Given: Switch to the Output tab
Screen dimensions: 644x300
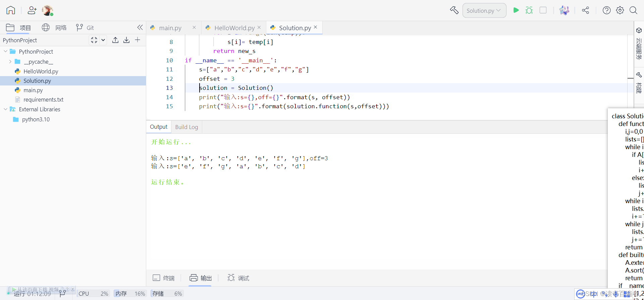Looking at the screenshot, I should (x=159, y=127).
